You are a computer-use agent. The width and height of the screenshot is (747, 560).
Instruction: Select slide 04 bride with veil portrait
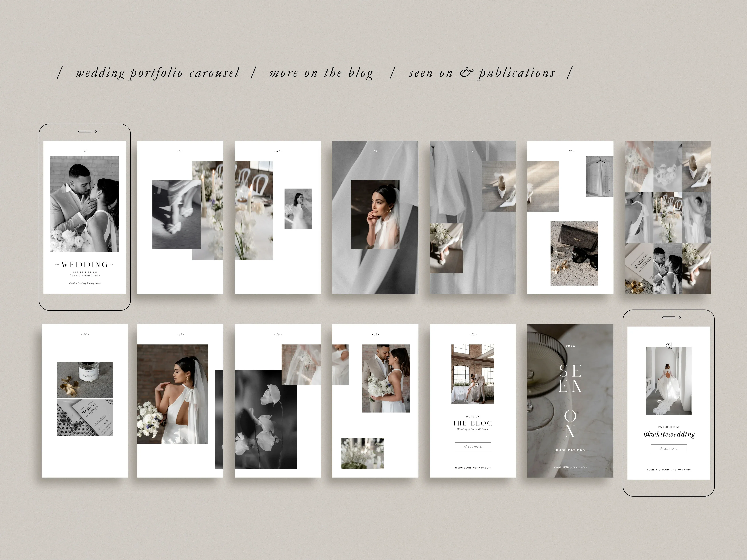pos(375,215)
